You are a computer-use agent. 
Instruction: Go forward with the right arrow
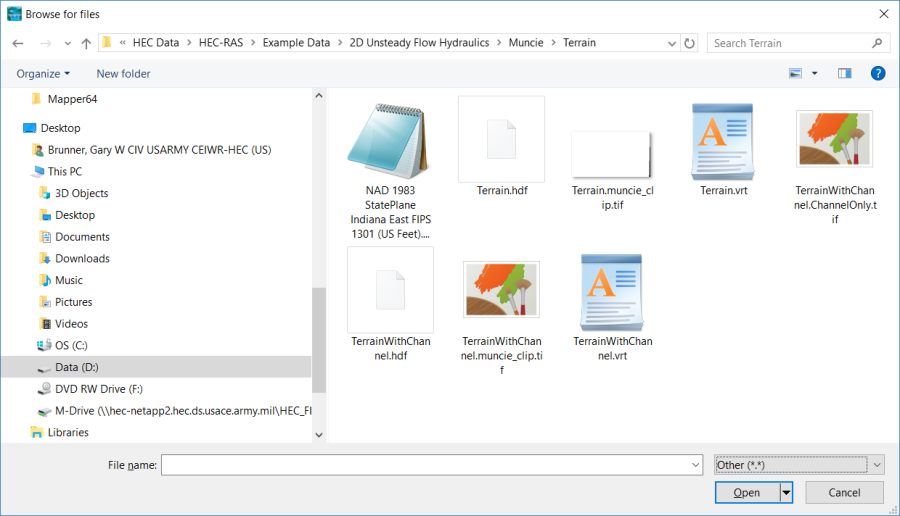46,43
